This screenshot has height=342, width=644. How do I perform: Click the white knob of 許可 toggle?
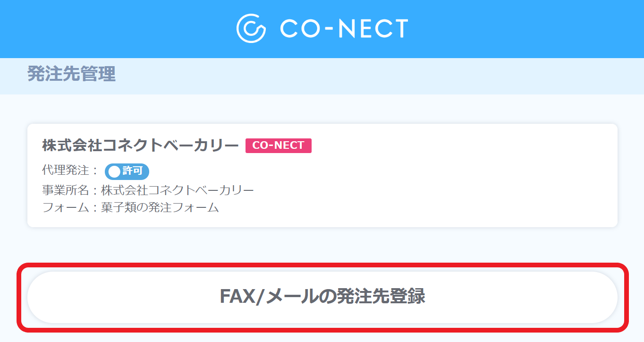114,172
